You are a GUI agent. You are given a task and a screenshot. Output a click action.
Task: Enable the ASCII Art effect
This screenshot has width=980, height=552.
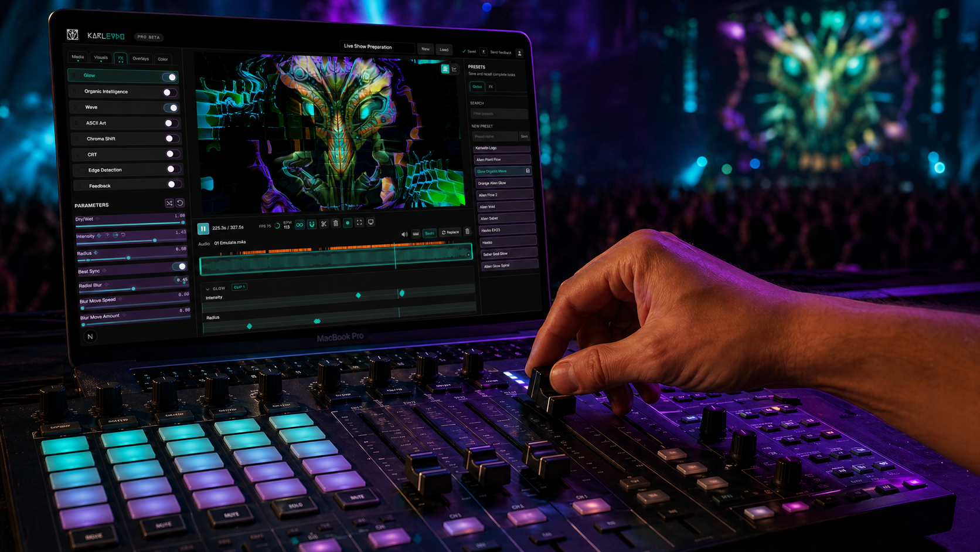pyautogui.click(x=171, y=123)
